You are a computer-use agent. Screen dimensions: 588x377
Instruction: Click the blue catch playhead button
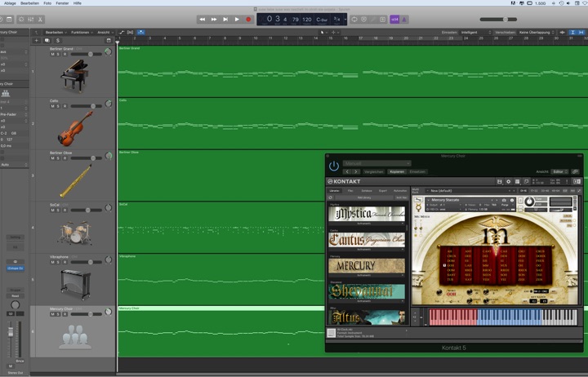pos(140,33)
